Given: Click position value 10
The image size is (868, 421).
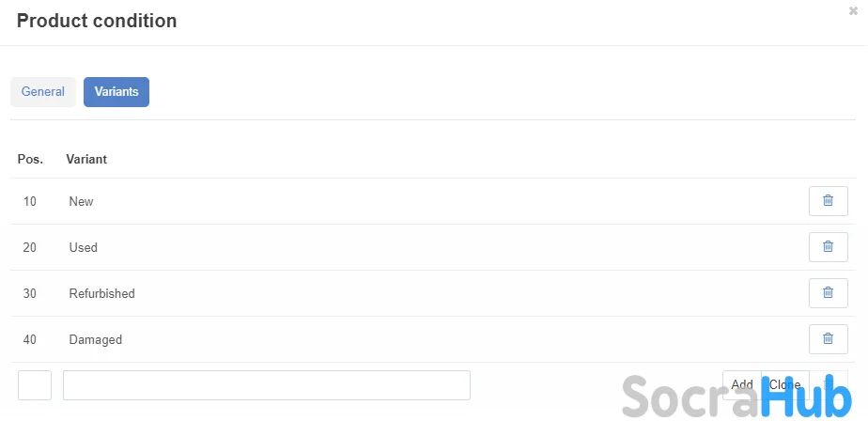Looking at the screenshot, I should pos(30,202).
